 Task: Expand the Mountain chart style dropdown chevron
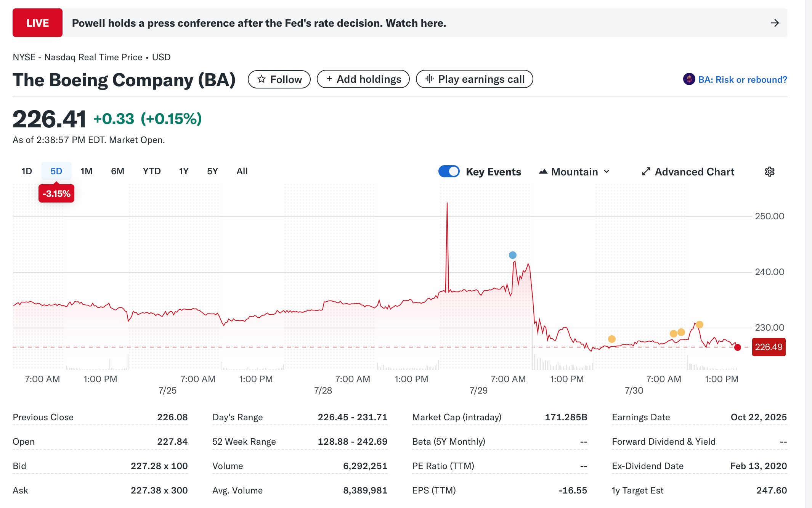pos(607,172)
